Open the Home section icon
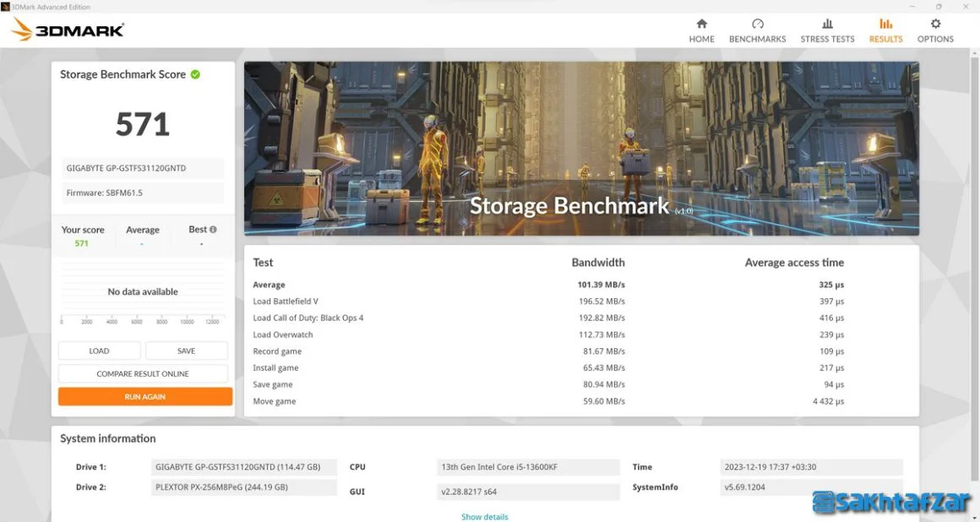The height and width of the screenshot is (522, 980). (x=701, y=24)
